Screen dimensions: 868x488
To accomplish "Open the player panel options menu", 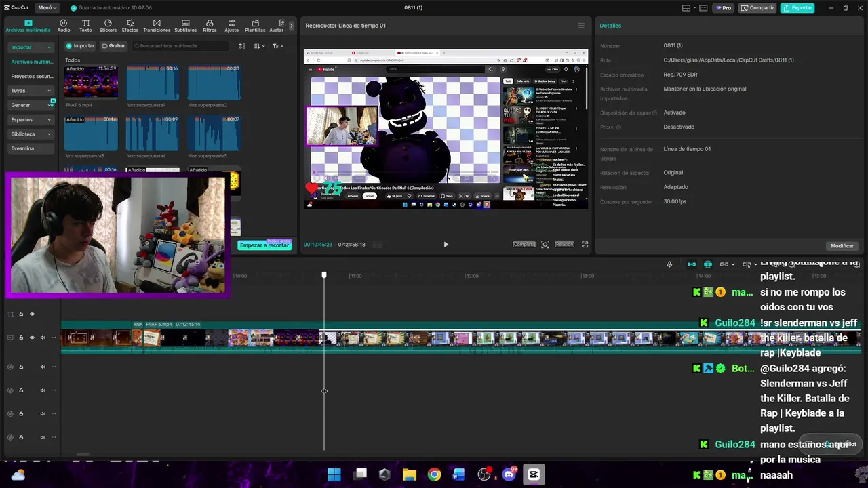I will 580,26.
